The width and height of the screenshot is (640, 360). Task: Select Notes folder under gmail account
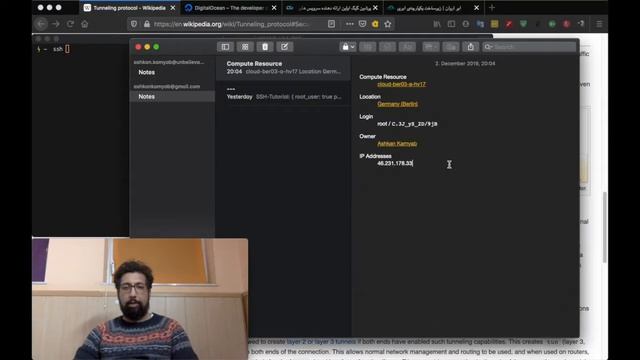coord(172,96)
